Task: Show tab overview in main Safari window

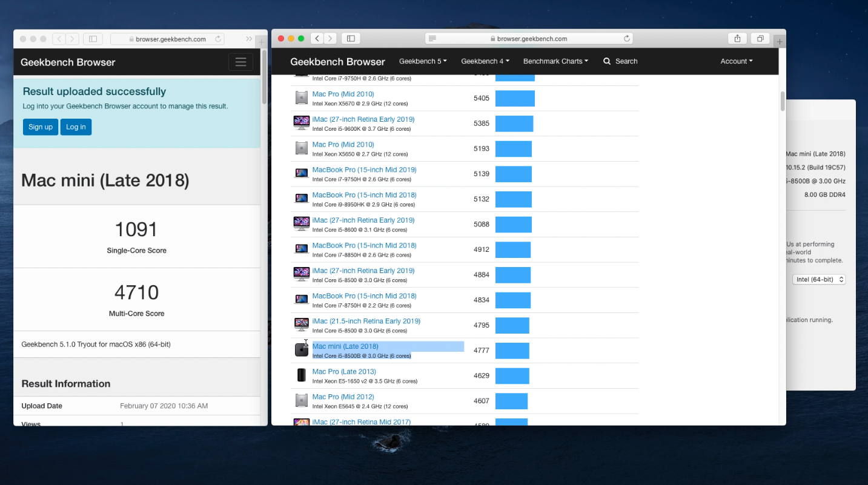Action: click(x=760, y=39)
